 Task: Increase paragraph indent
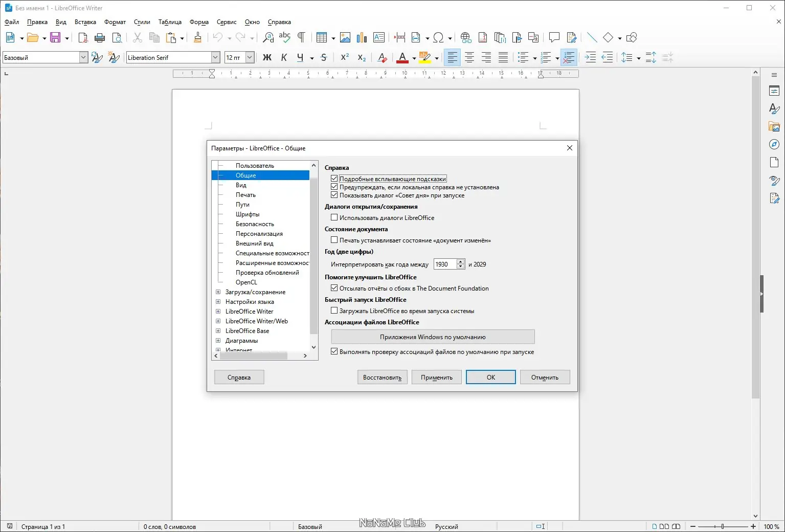[590, 58]
